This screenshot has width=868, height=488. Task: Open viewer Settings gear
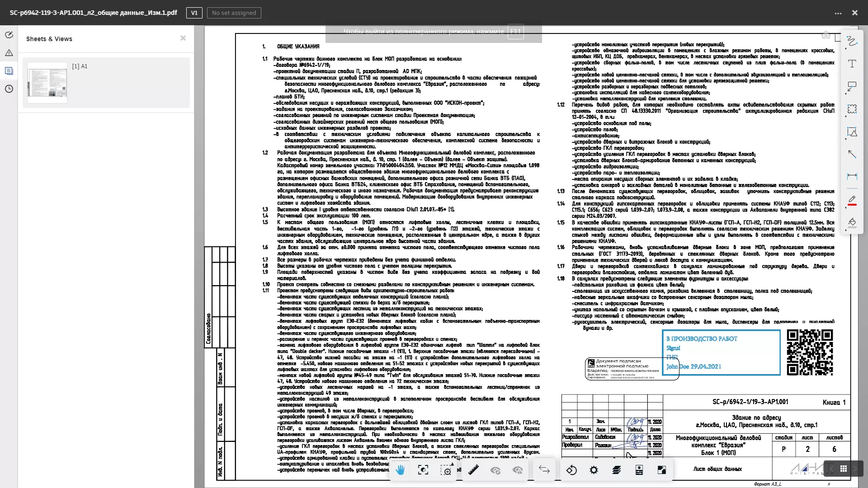pos(594,470)
